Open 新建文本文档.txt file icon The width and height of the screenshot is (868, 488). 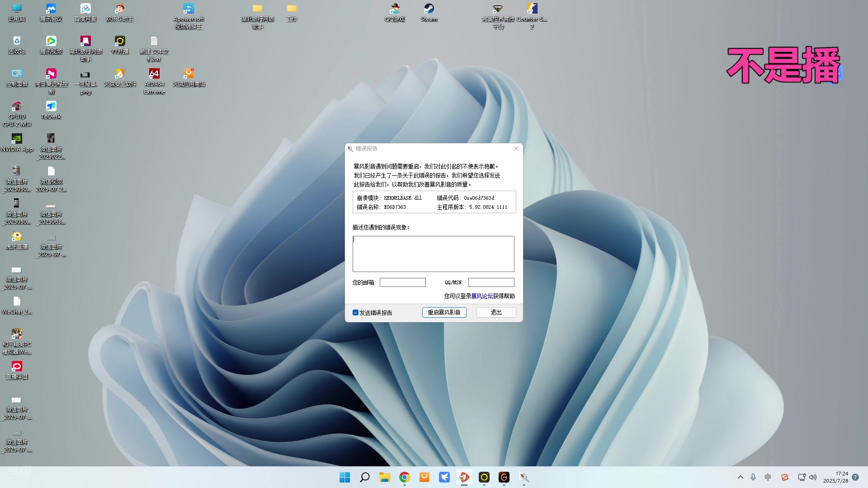154,49
